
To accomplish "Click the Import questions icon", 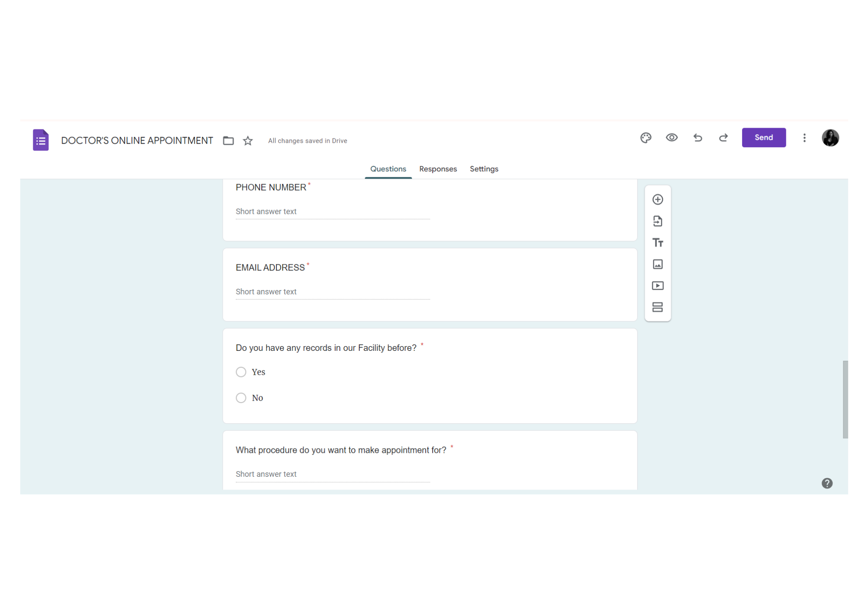I will click(658, 221).
